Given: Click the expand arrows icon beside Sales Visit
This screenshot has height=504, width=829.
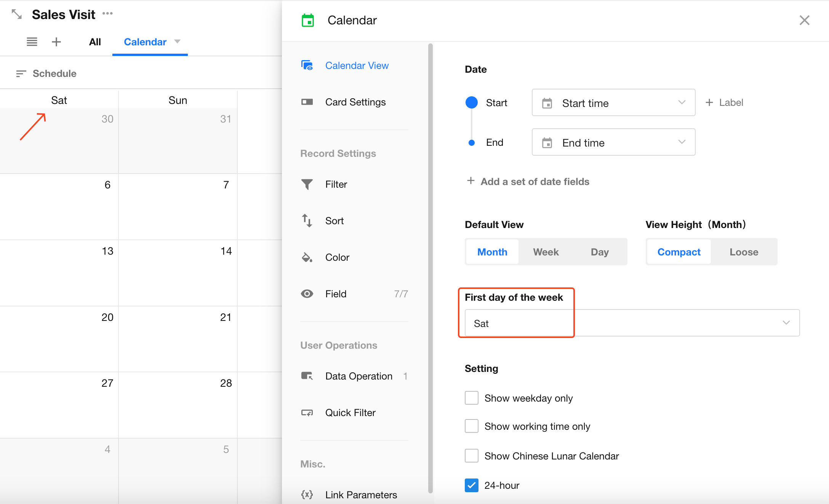Looking at the screenshot, I should tap(16, 14).
